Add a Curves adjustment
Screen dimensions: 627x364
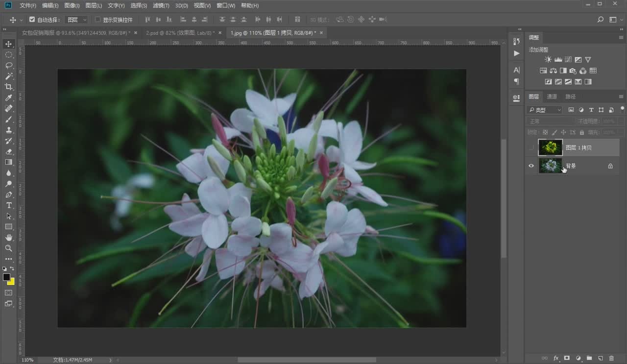pyautogui.click(x=568, y=60)
